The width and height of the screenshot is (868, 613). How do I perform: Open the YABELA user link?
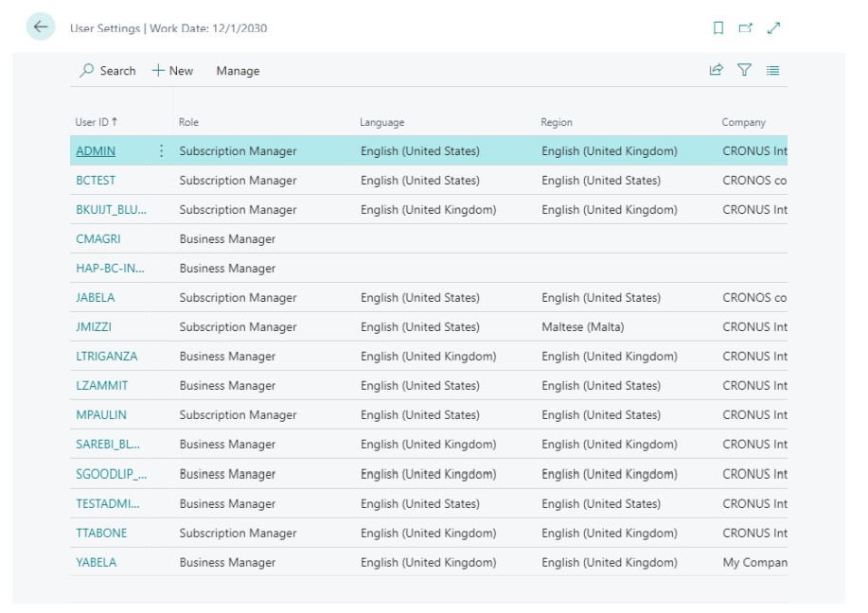[x=97, y=563]
